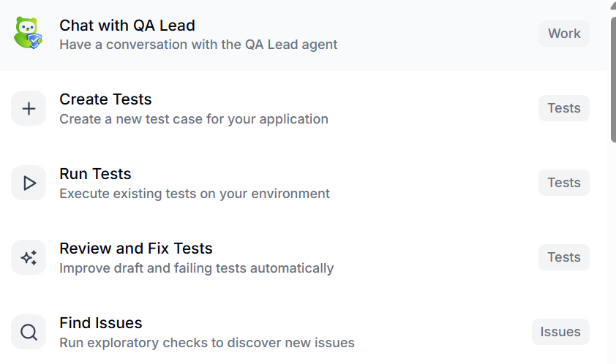The image size is (616, 364).
Task: Click the Issues tag badge
Action: pos(560,332)
